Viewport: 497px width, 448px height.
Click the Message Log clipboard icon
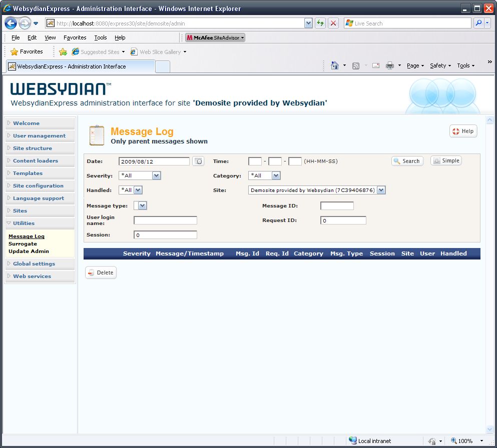[97, 135]
